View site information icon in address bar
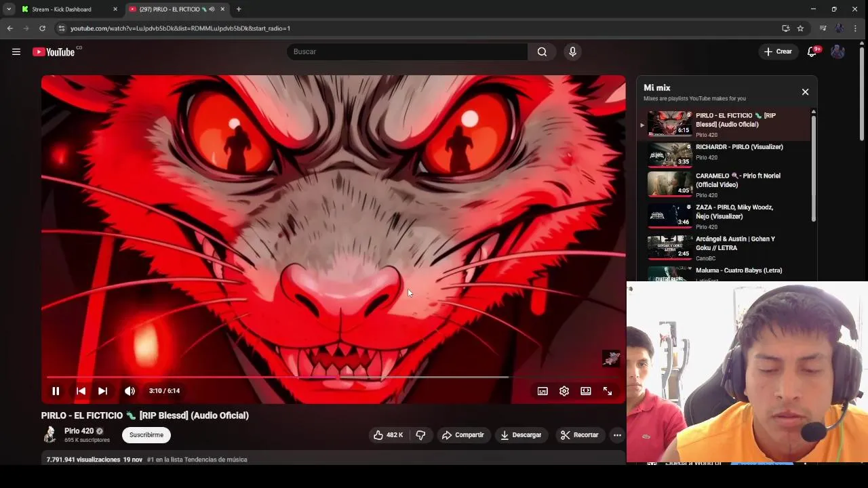The width and height of the screenshot is (868, 488). (x=62, y=28)
